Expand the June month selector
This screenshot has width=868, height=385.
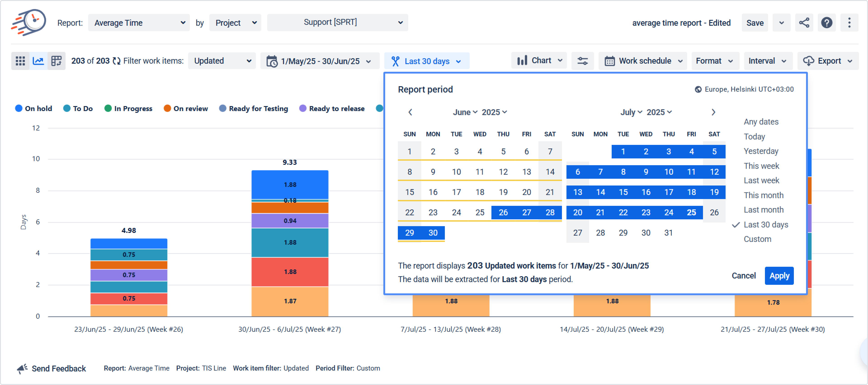tap(465, 112)
